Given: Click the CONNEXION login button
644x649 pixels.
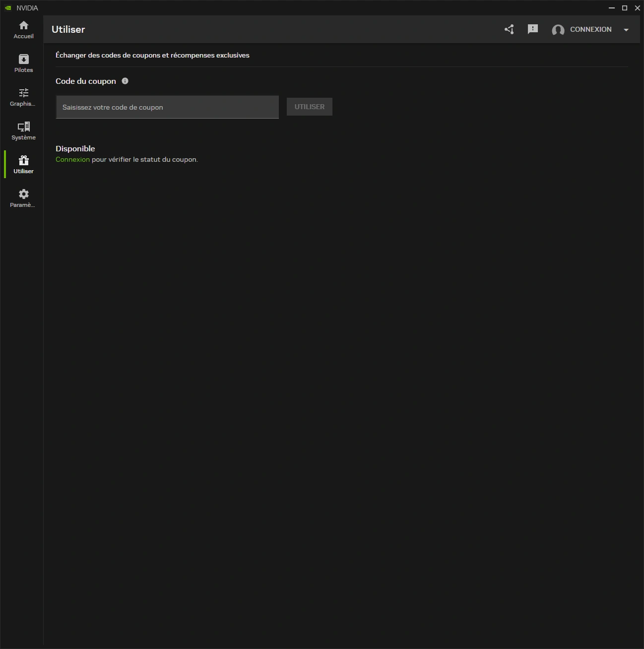Looking at the screenshot, I should (x=590, y=29).
